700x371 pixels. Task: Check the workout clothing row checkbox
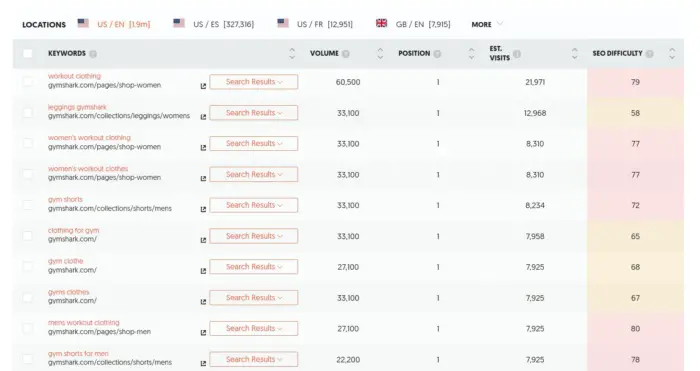pos(28,82)
